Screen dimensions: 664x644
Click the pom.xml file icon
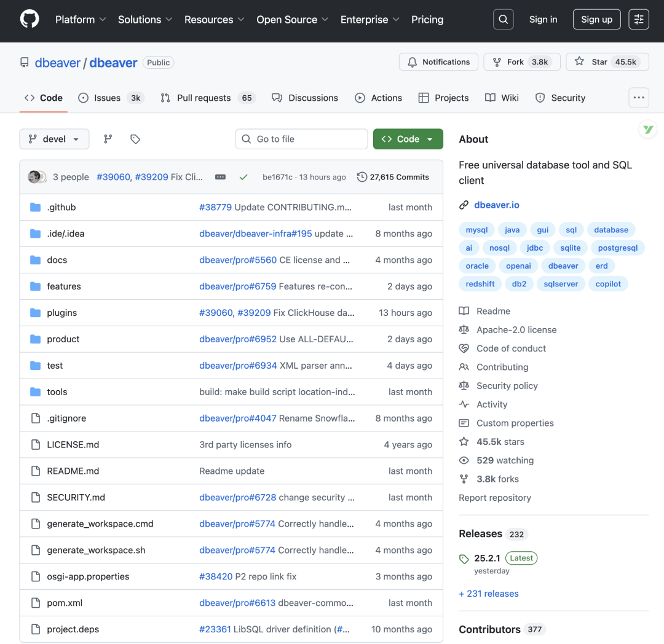tap(36, 603)
